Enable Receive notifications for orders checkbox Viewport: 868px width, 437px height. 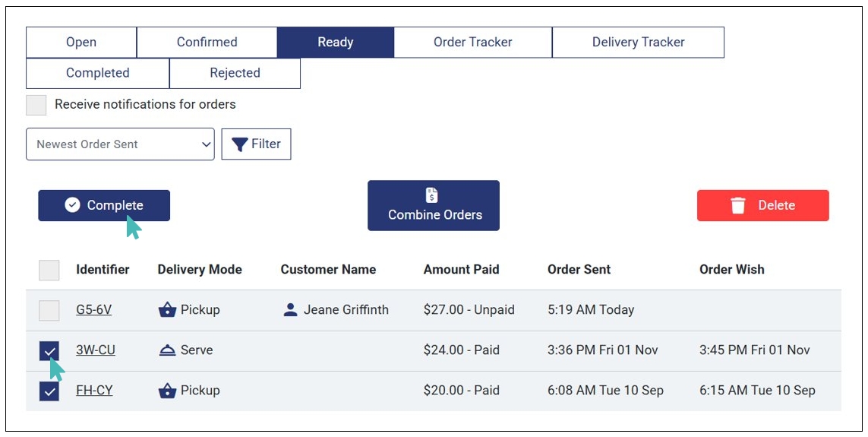pos(36,105)
